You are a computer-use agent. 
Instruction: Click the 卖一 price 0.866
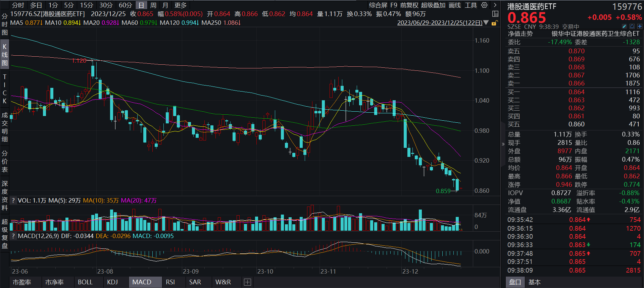pos(576,83)
